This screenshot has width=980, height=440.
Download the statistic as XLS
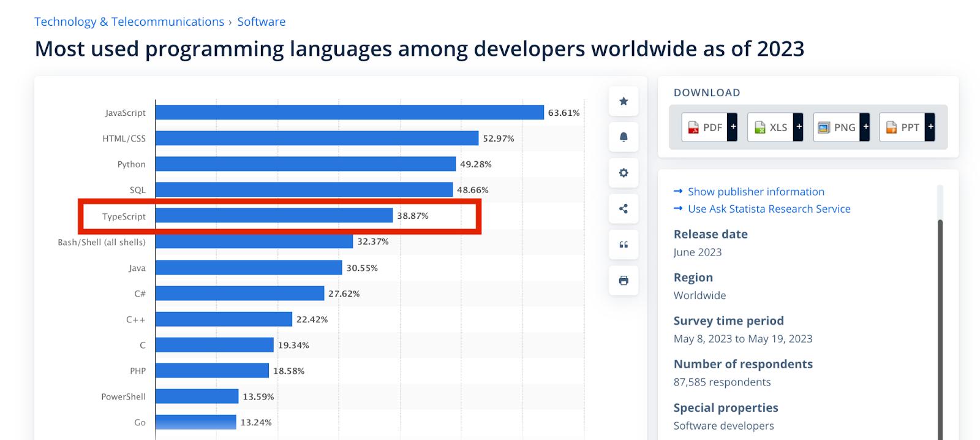click(x=770, y=127)
